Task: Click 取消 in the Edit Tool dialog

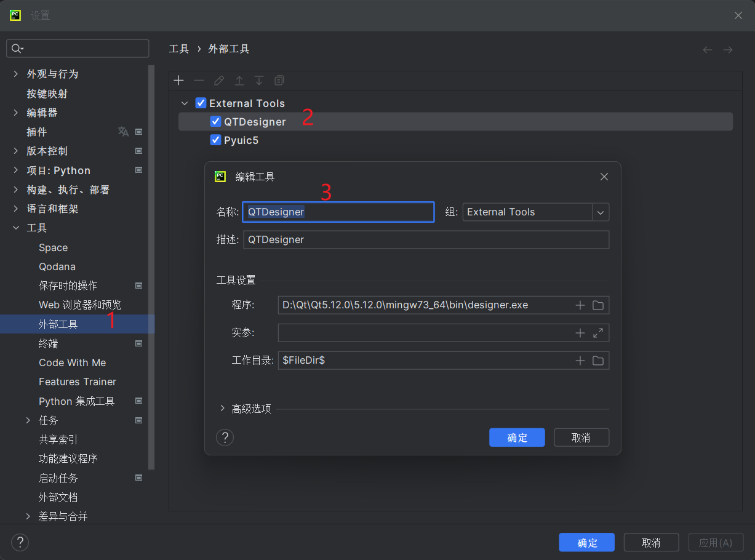Action: tap(581, 438)
